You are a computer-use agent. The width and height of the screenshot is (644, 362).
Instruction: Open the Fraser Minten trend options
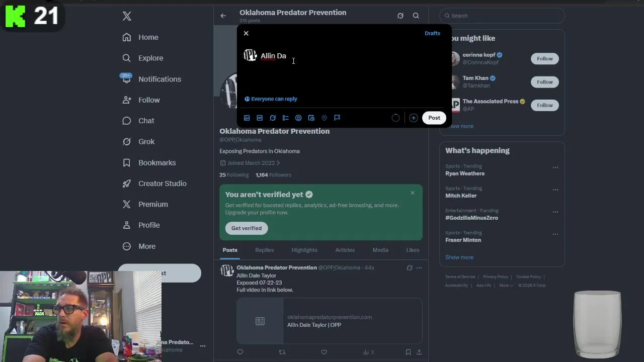[555, 234]
